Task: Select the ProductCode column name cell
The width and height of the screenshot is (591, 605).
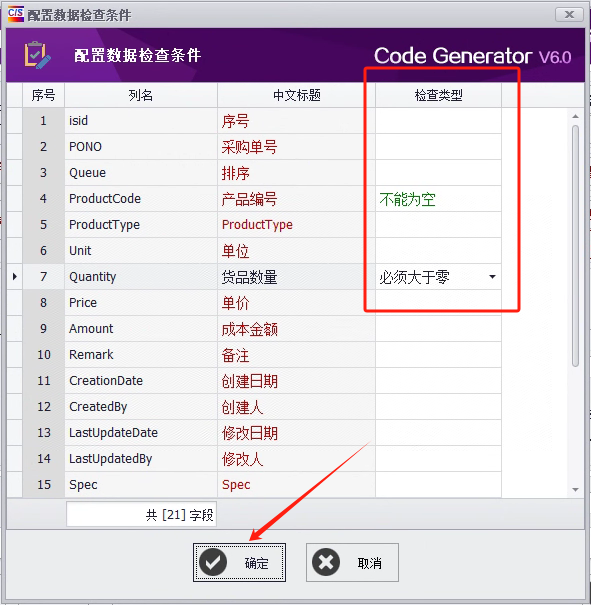Action: 141,199
